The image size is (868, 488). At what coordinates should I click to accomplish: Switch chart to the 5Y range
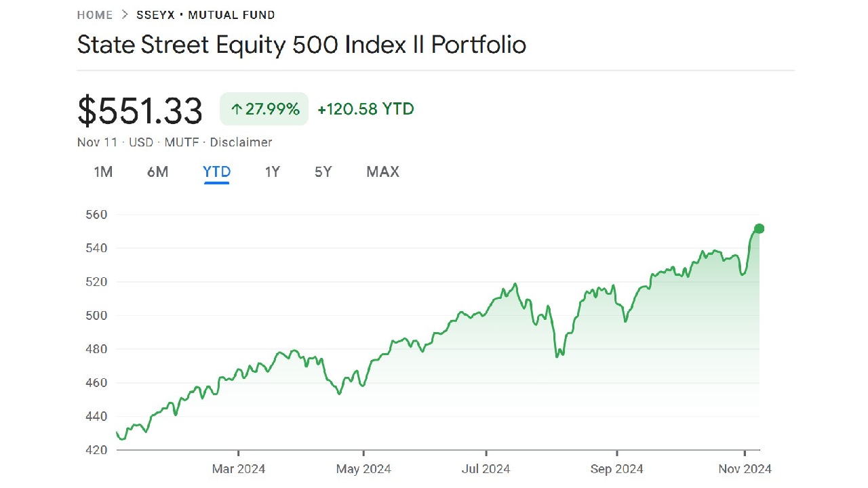click(x=323, y=172)
